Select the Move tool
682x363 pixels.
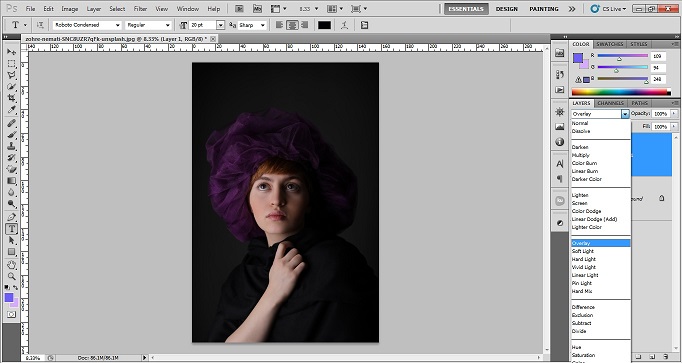point(11,52)
